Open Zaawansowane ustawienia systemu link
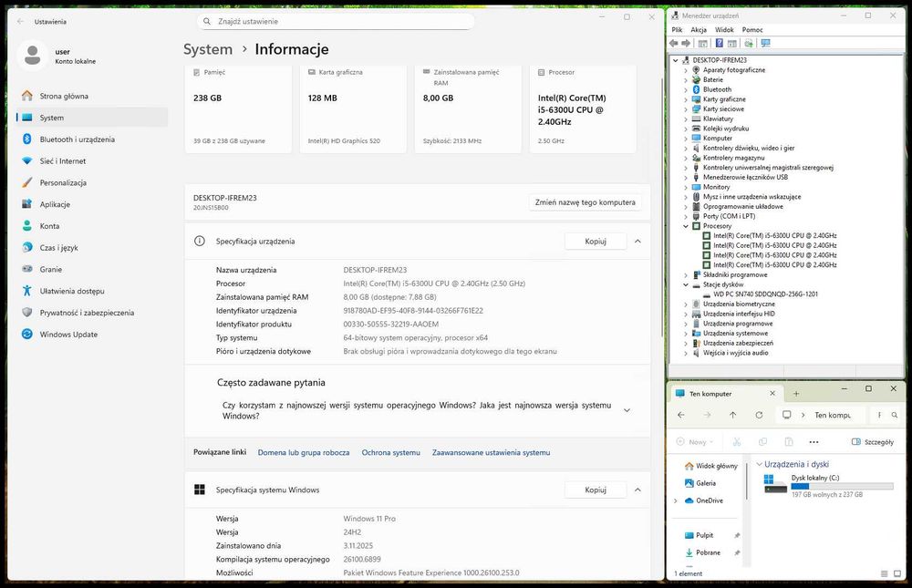 491,452
